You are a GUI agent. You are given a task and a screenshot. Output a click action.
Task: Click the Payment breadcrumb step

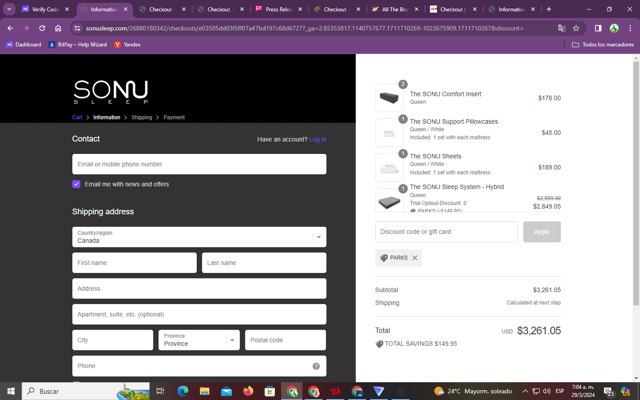pos(174,118)
